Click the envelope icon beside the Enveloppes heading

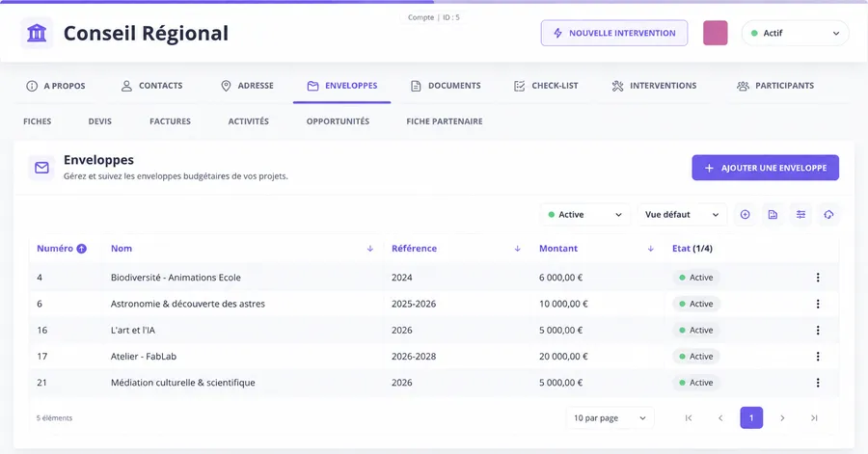[x=42, y=168]
